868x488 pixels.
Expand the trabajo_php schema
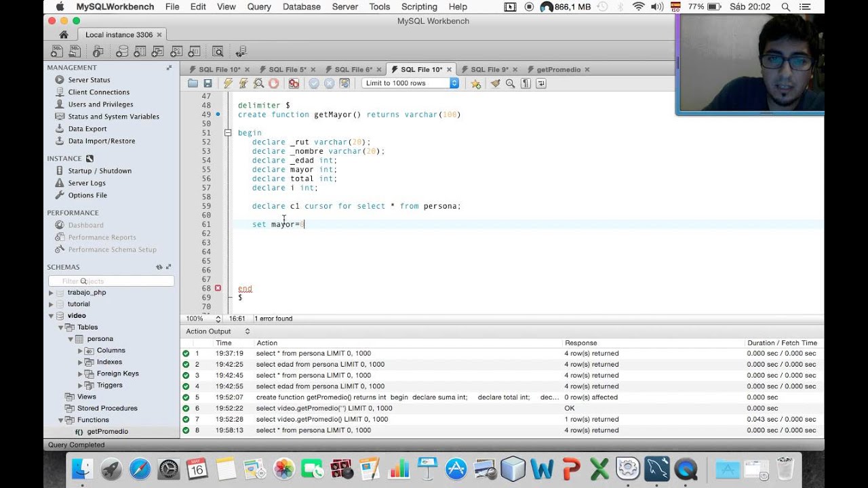(x=51, y=293)
